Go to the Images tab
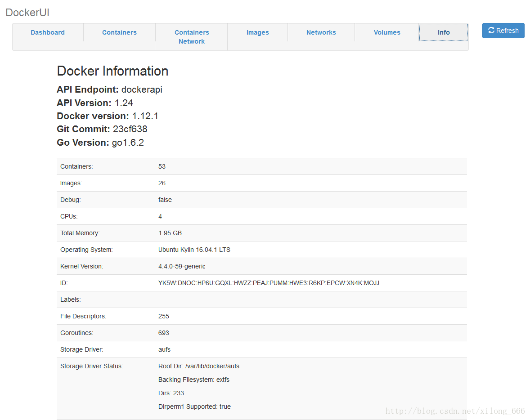Image resolution: width=530 pixels, height=420 pixels. click(x=257, y=32)
